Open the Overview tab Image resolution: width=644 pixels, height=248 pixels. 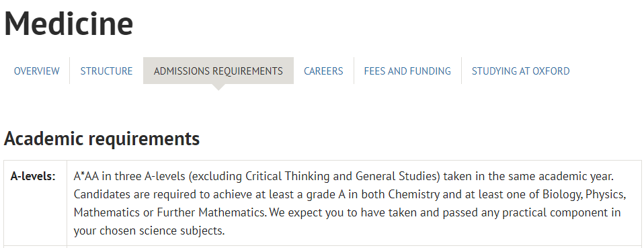click(36, 71)
